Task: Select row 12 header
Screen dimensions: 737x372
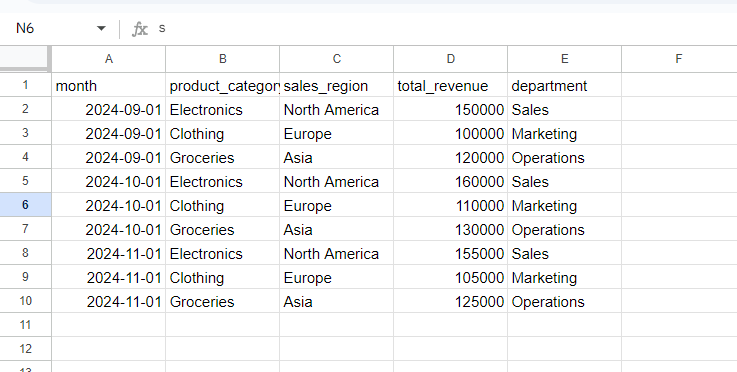Action: coord(25,349)
